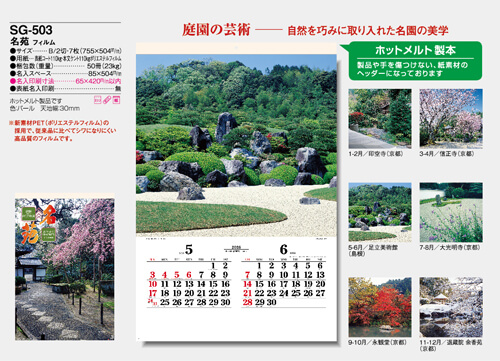Click the rightmost pink square spec icon
This screenshot has height=361, width=500.
(x=116, y=100)
